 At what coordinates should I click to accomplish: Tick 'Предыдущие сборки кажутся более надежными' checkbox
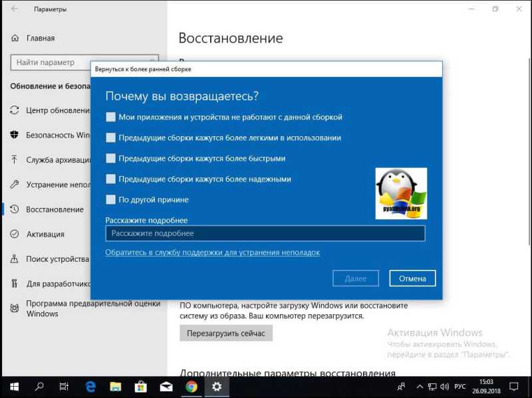click(110, 179)
